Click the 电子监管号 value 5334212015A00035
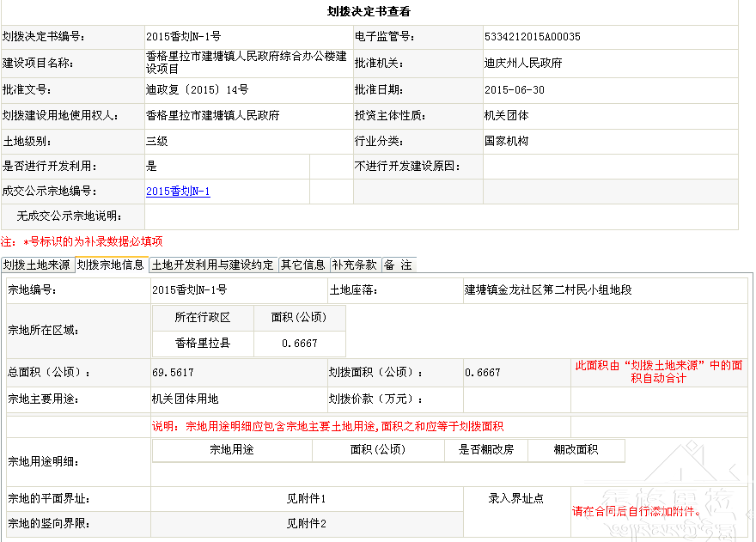Viewport: 756px width, 542px height. click(x=533, y=37)
